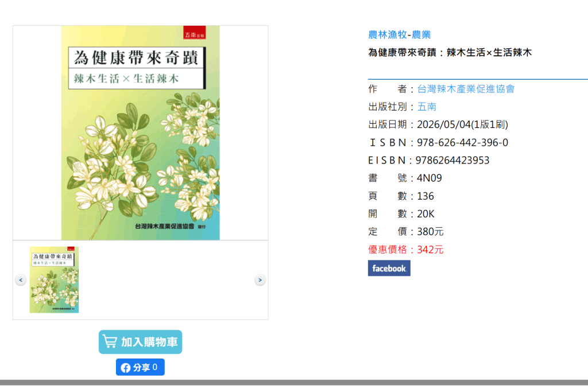Select book number 4N09
The width and height of the screenshot is (588, 386).
click(430, 178)
